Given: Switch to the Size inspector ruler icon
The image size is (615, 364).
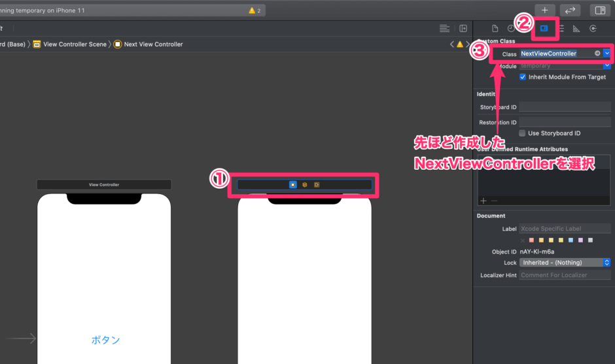Looking at the screenshot, I should click(576, 29).
